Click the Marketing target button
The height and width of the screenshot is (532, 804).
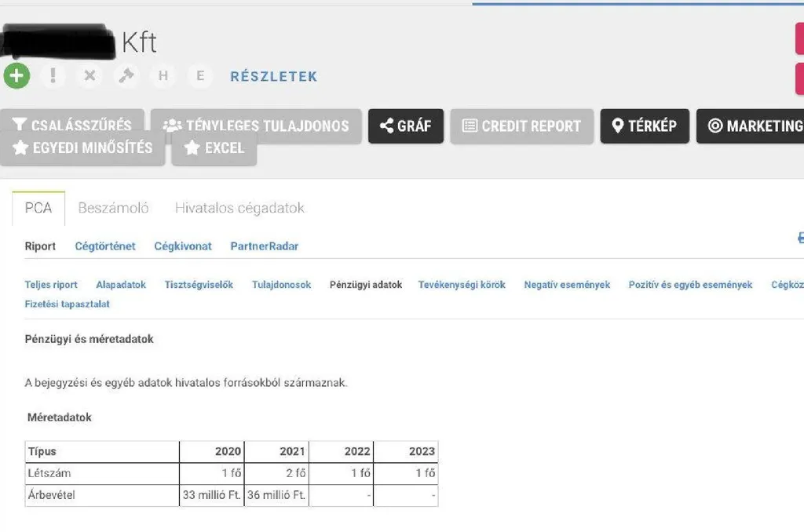(x=754, y=126)
